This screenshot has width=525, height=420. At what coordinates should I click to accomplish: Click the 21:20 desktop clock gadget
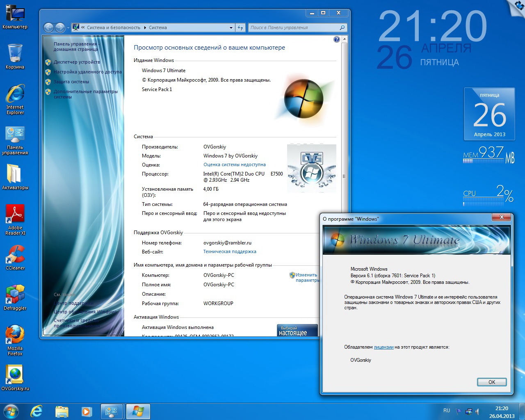(432, 25)
